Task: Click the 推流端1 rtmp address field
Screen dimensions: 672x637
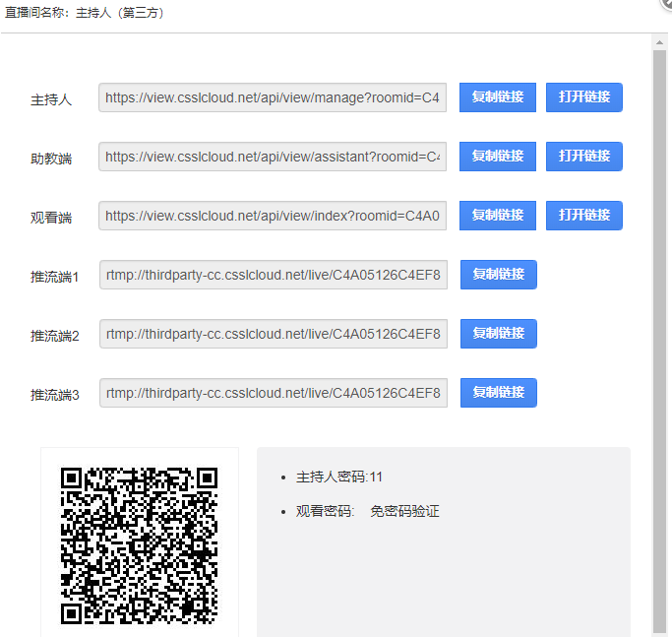Action: [x=274, y=275]
